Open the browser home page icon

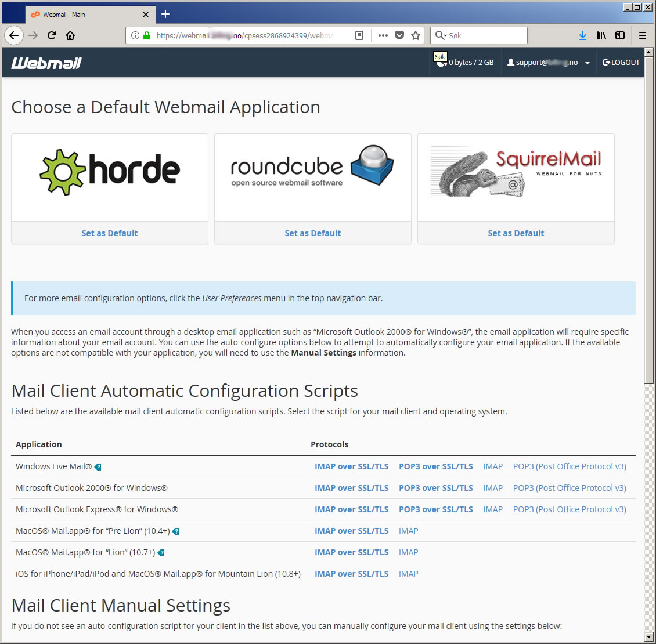(x=70, y=35)
